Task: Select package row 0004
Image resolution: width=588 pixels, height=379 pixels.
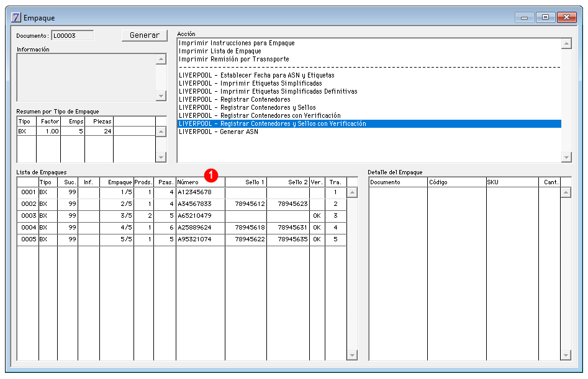Action: click(182, 227)
